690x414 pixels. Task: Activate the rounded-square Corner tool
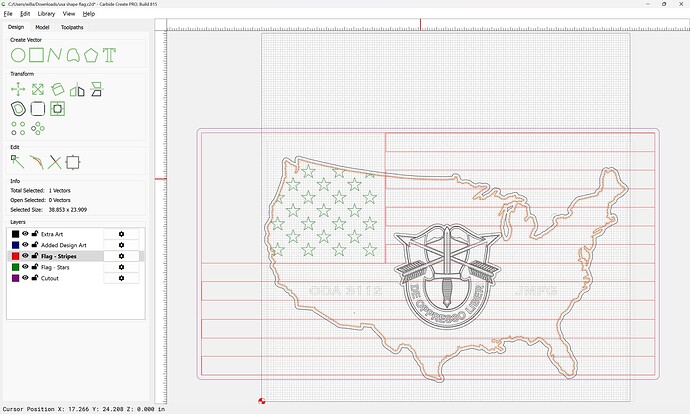[38, 109]
